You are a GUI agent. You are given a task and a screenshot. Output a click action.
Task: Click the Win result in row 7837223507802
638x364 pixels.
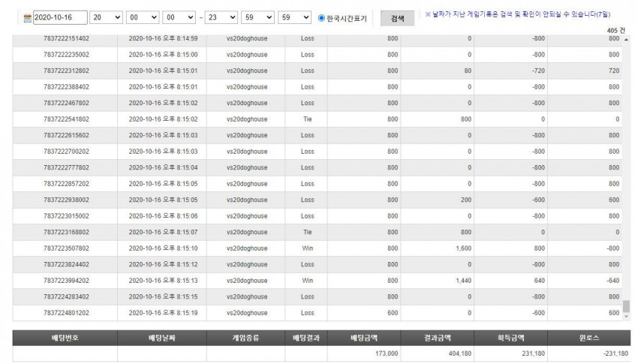307,248
